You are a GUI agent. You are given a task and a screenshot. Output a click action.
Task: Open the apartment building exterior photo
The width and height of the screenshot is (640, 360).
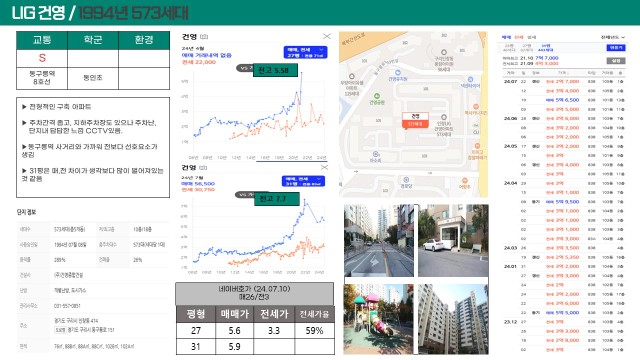pyautogui.click(x=453, y=319)
